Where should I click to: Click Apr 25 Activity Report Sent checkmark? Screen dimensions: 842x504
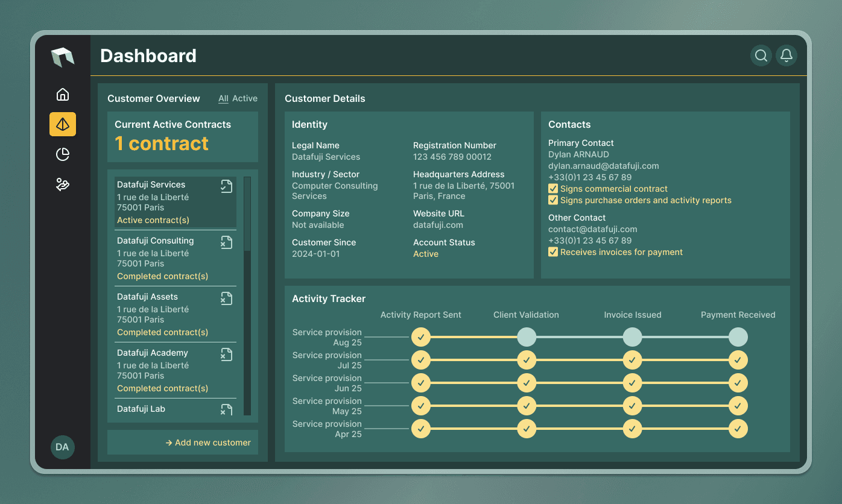pyautogui.click(x=421, y=429)
